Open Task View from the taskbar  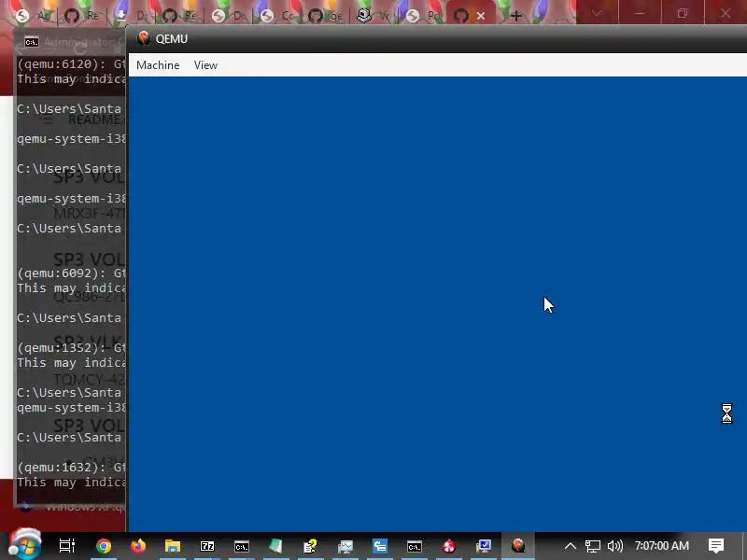(x=66, y=546)
